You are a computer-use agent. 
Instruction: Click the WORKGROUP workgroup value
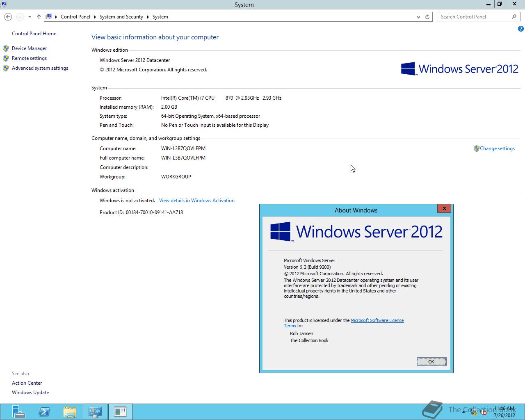[176, 177]
